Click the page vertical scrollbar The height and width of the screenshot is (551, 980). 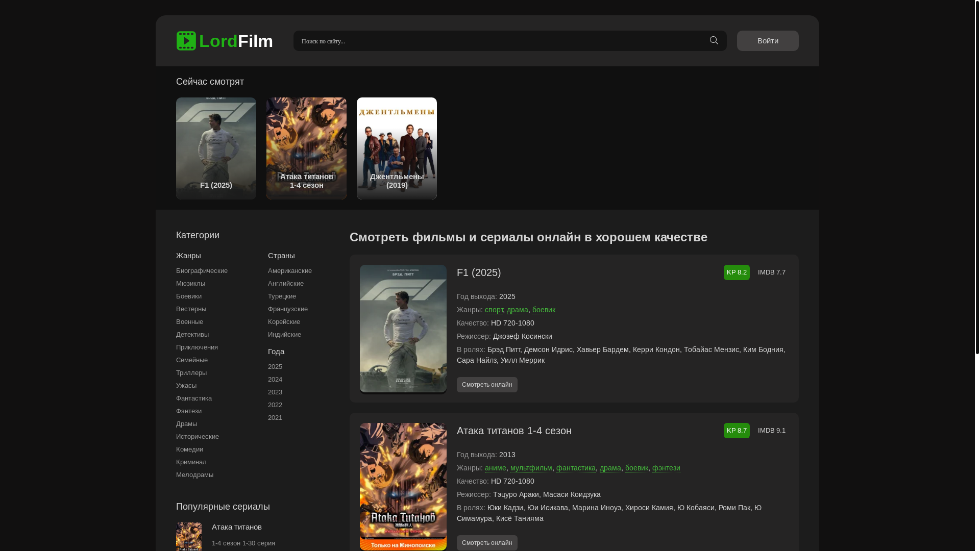coord(977,179)
